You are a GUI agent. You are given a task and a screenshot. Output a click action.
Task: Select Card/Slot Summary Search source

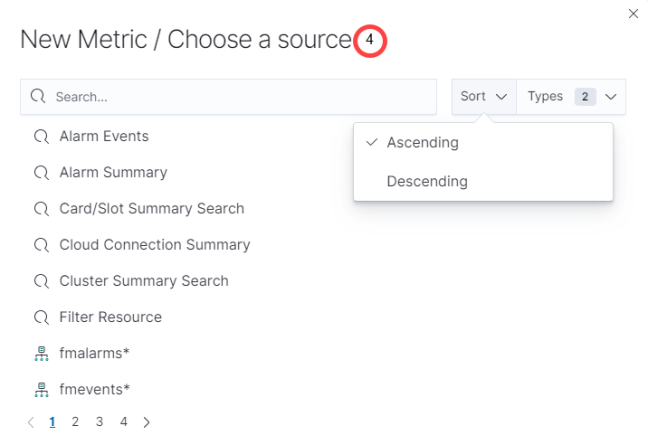coord(151,209)
